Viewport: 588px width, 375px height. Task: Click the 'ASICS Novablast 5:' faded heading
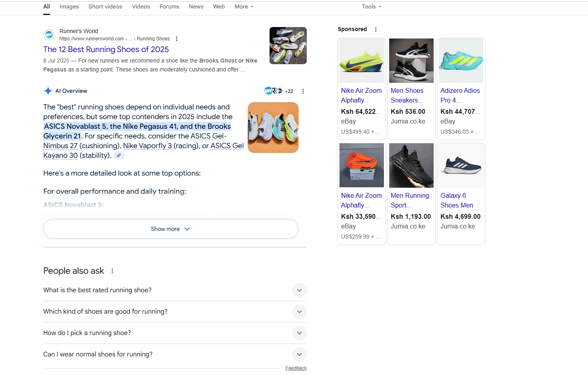pos(74,205)
